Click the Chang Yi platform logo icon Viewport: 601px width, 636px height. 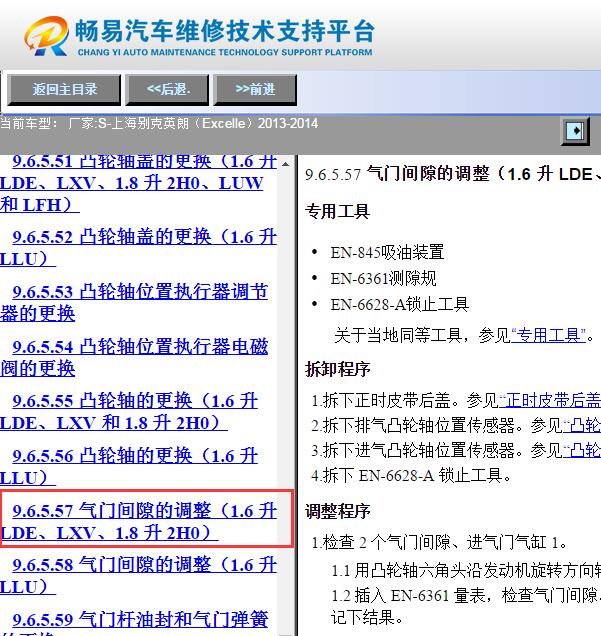pyautogui.click(x=46, y=36)
